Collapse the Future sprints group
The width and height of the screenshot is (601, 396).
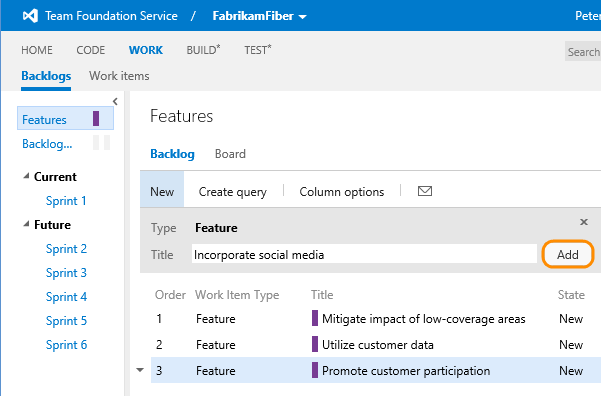click(26, 224)
